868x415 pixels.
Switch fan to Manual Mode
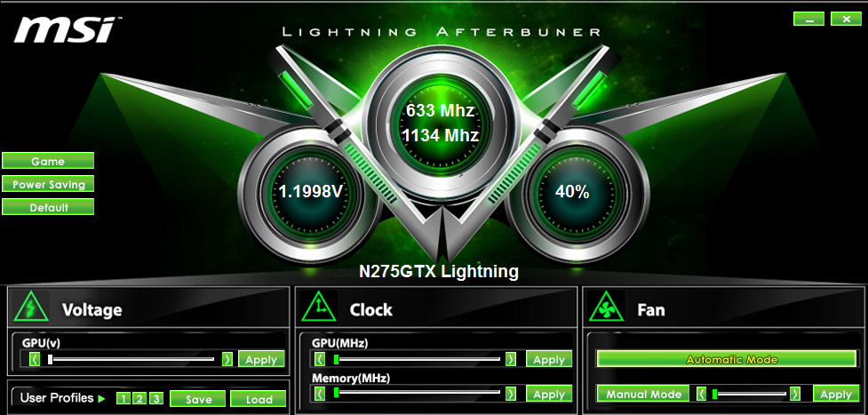tap(643, 394)
